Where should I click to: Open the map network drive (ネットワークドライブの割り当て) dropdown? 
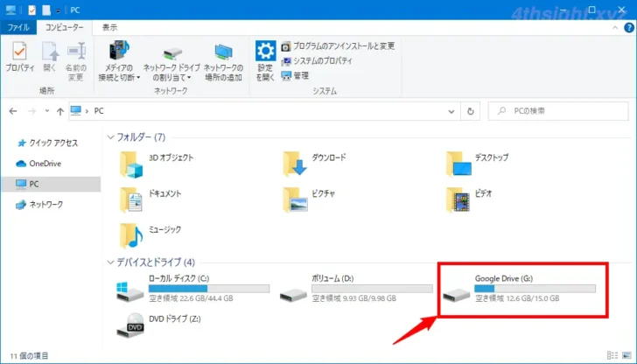tap(171, 63)
